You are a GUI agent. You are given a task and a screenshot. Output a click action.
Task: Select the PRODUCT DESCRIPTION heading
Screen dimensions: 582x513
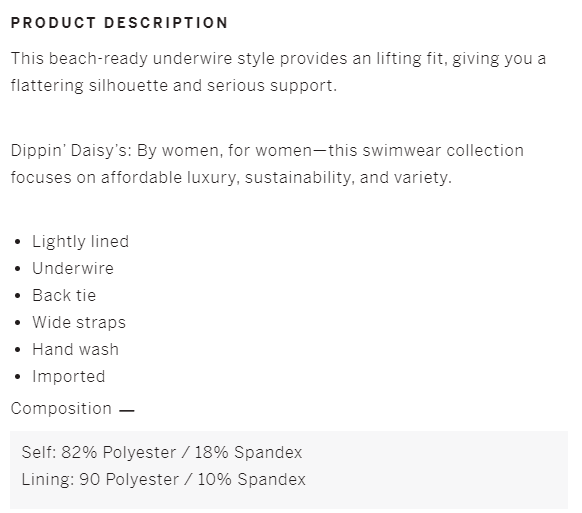point(119,23)
